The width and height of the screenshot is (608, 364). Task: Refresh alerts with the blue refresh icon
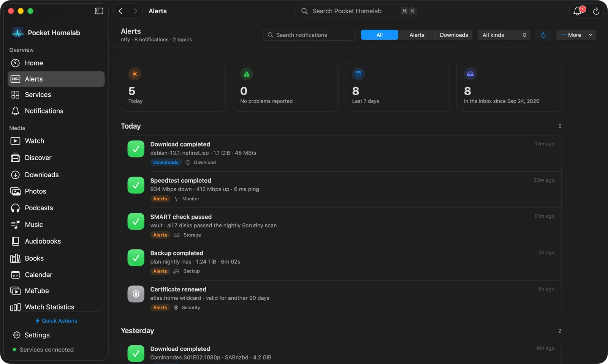(543, 35)
